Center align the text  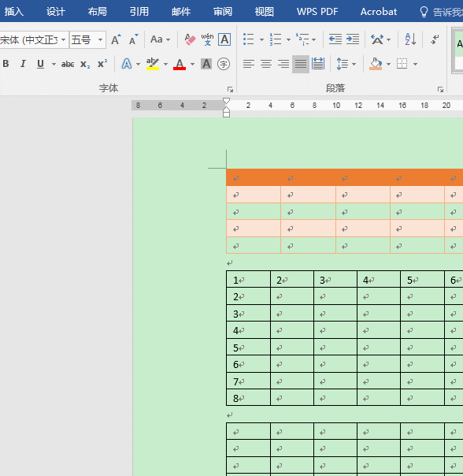pyautogui.click(x=266, y=64)
